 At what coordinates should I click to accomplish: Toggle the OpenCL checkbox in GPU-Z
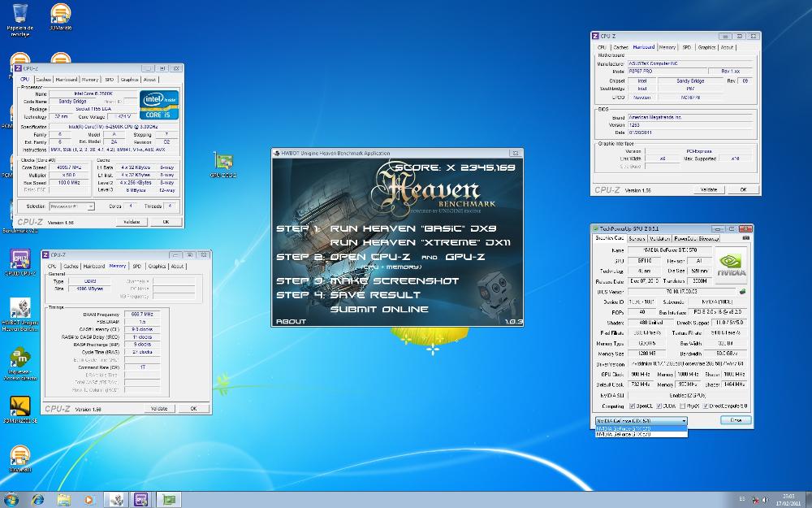[633, 406]
